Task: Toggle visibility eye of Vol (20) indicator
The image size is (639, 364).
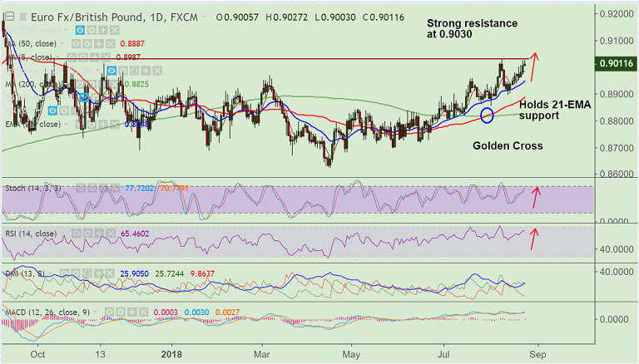Action: click(x=52, y=111)
